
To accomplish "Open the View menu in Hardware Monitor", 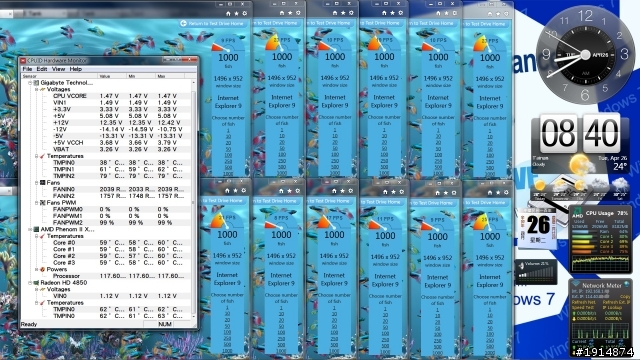I will (x=58, y=69).
